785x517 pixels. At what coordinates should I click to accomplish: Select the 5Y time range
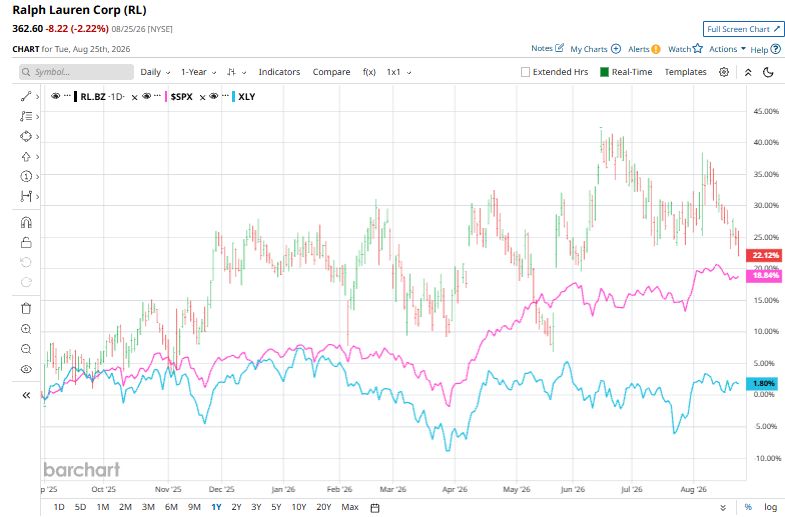276,507
